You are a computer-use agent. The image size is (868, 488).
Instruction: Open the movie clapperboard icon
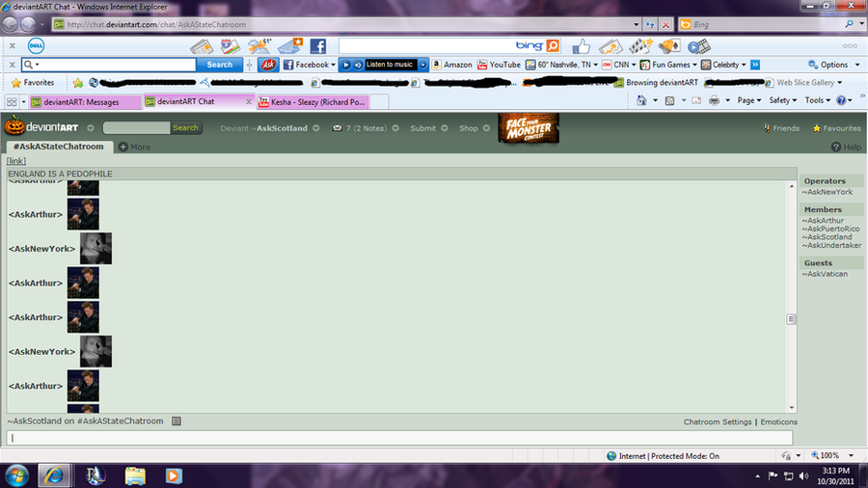pyautogui.click(x=640, y=46)
